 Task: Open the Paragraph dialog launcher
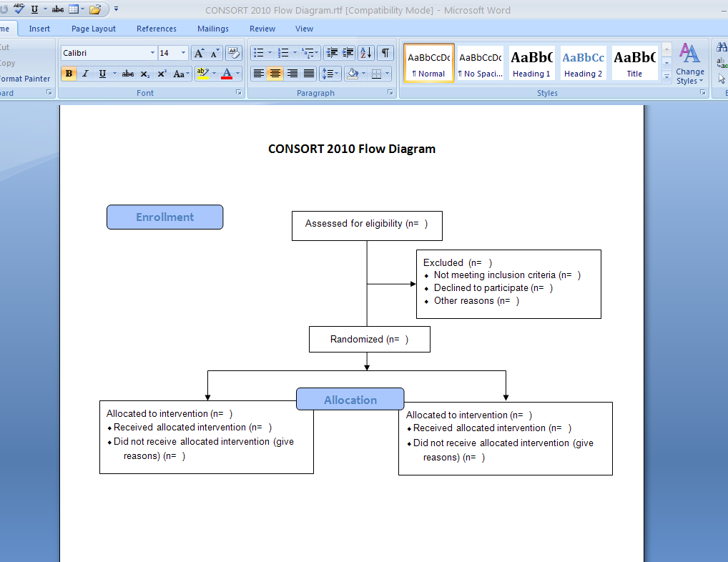[x=390, y=93]
